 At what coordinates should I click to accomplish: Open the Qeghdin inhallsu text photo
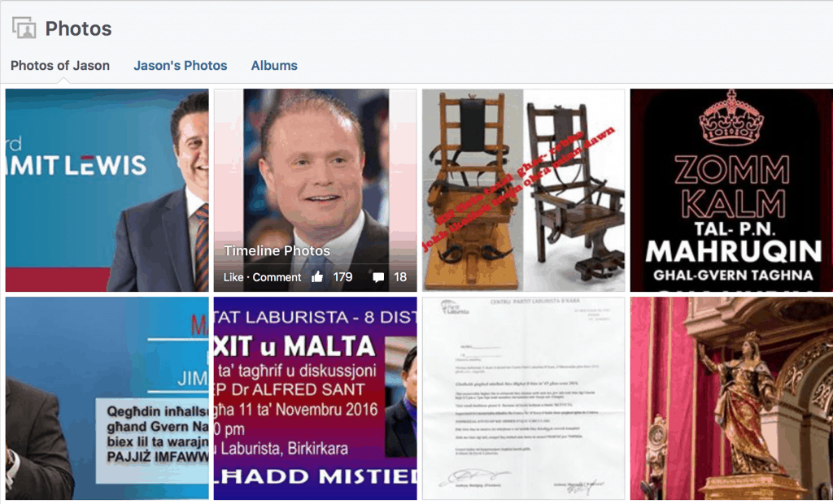(x=107, y=398)
